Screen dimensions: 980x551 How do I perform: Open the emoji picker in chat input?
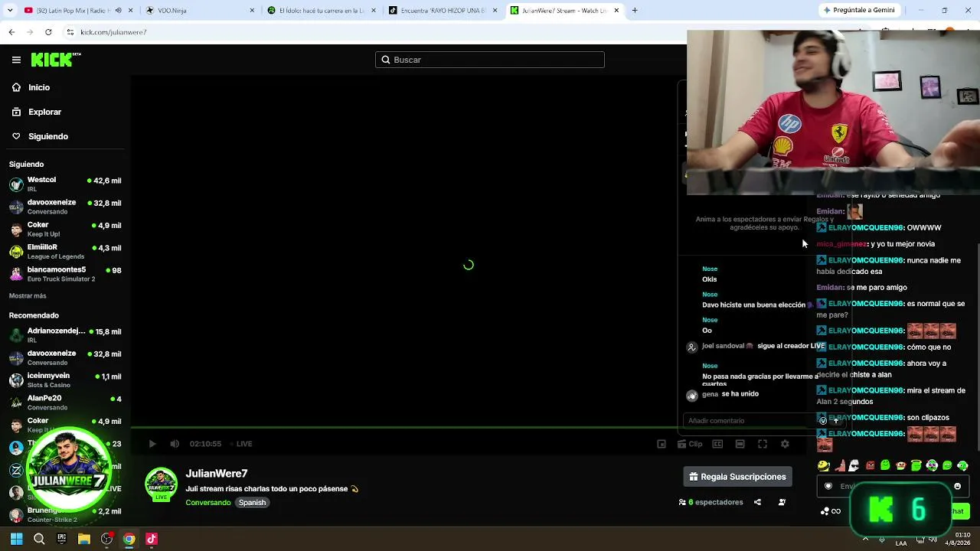tap(957, 486)
